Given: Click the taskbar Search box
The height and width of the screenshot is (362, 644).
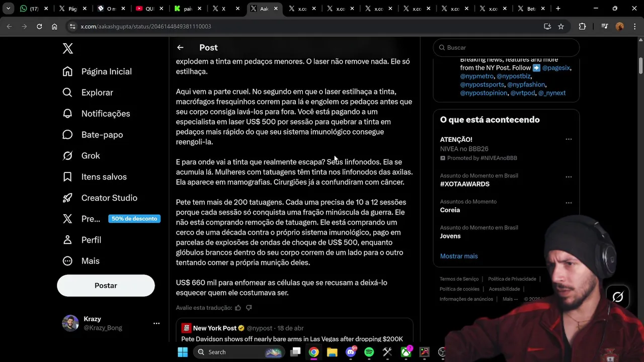Looking at the screenshot, I should (239, 352).
